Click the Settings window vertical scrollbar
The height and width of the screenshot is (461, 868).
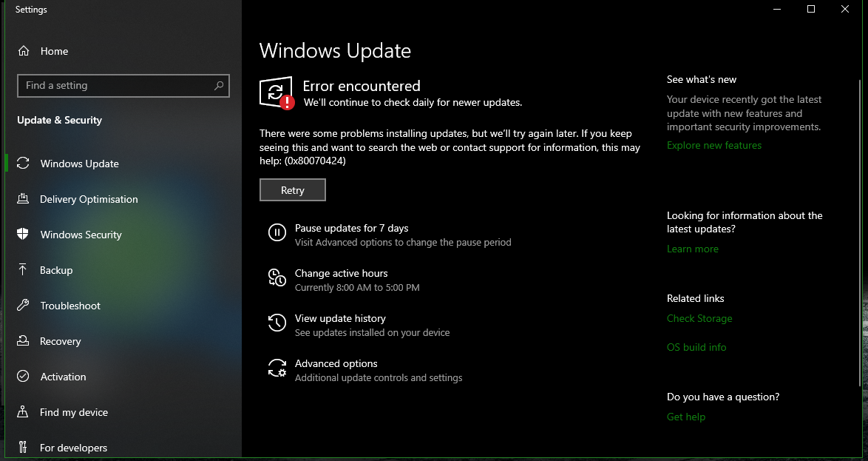coord(860,232)
